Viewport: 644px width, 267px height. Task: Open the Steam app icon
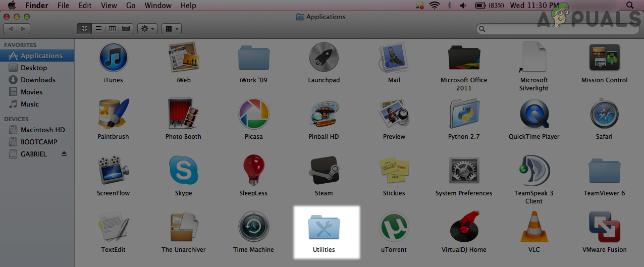point(324,171)
